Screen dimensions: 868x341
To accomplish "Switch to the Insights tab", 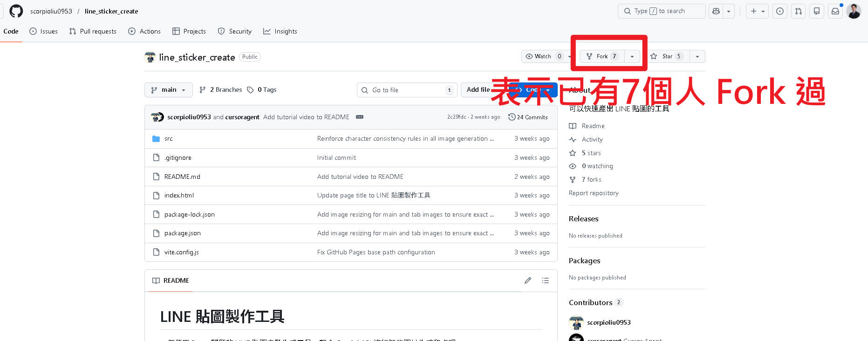I will pos(280,31).
